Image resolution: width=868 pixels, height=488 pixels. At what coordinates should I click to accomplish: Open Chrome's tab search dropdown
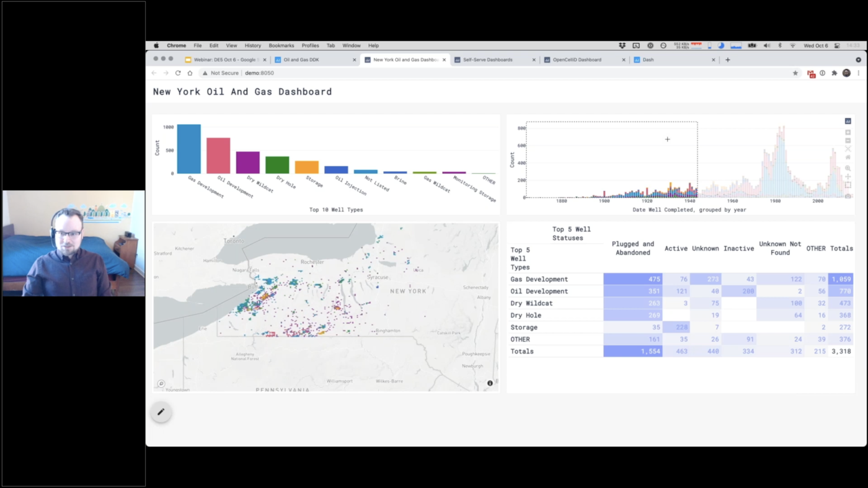click(858, 60)
